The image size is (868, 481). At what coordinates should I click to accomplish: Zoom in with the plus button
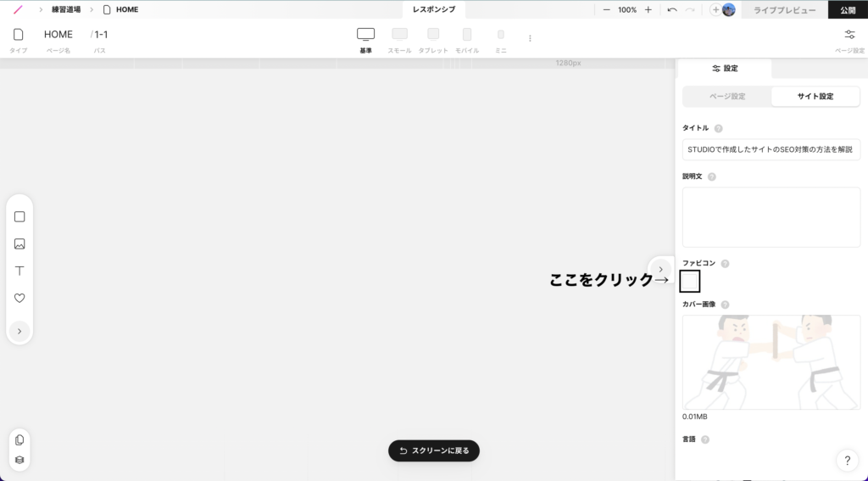click(x=648, y=9)
